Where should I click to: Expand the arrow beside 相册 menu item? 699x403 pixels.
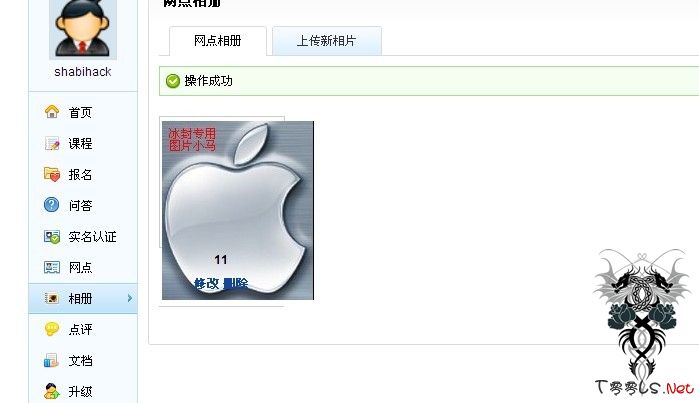[130, 298]
